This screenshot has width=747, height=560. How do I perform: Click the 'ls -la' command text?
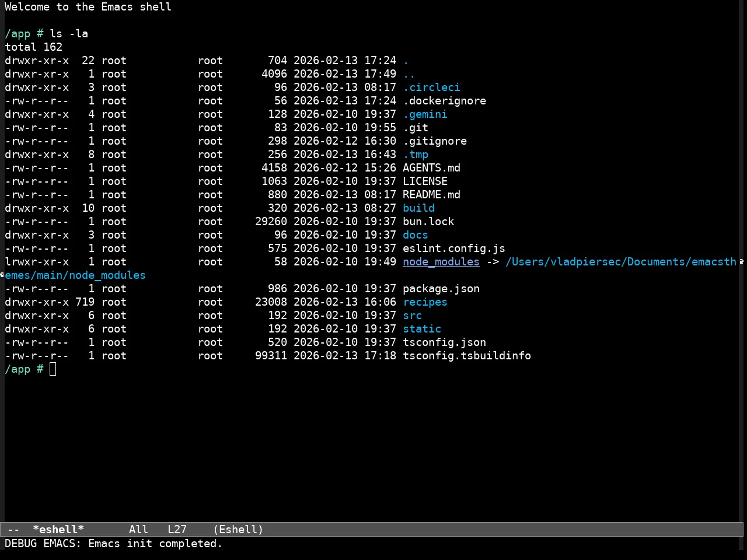(x=69, y=34)
